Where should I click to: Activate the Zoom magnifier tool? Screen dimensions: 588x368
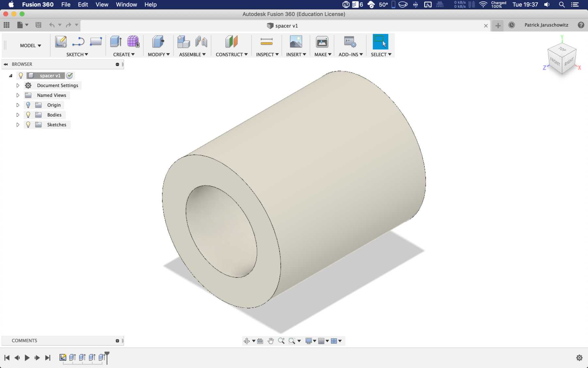coord(281,341)
